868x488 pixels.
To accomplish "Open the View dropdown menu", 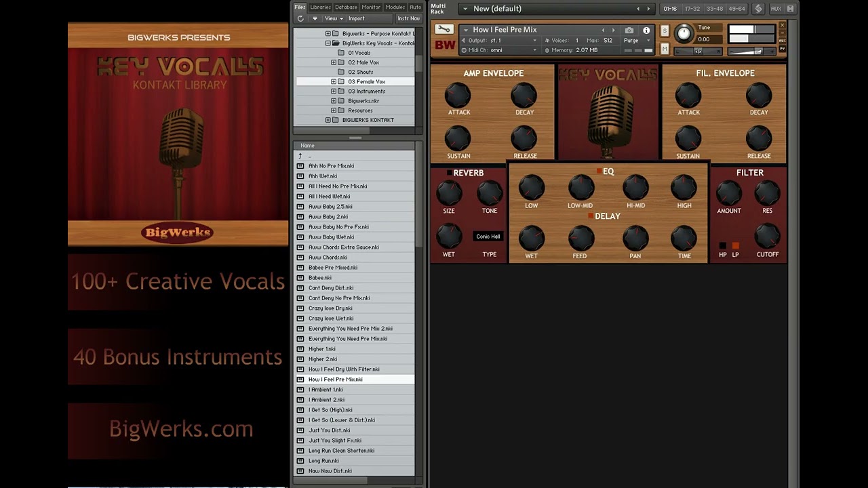I will tap(334, 18).
